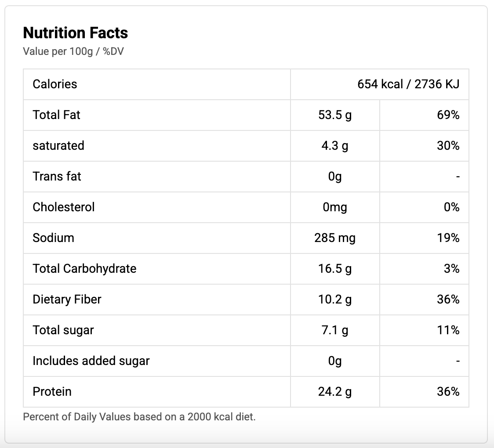The image size is (494, 448).
Task: Click the 53.5 g total fat amount
Action: (x=334, y=115)
